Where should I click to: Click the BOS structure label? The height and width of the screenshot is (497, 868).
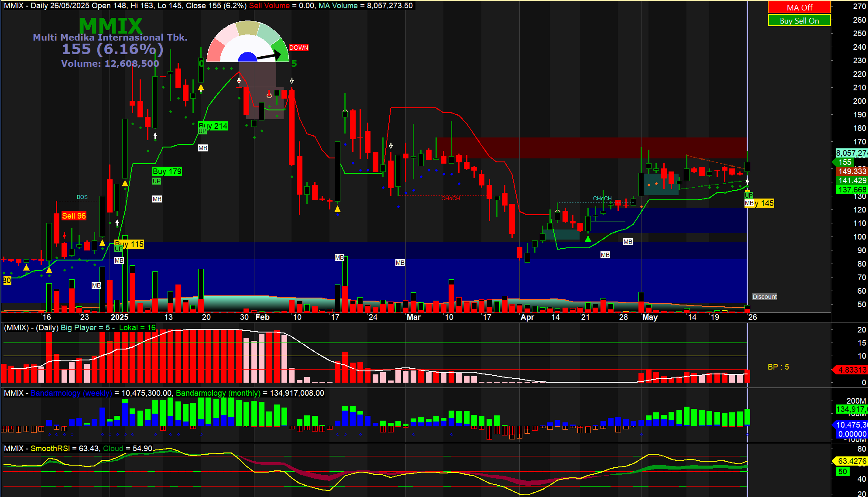coord(82,197)
